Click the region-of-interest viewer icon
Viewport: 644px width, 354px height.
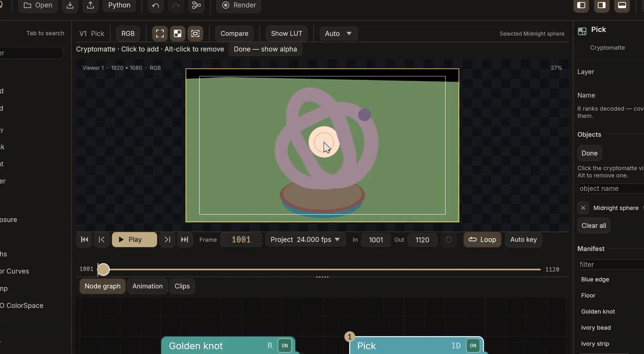click(x=195, y=34)
